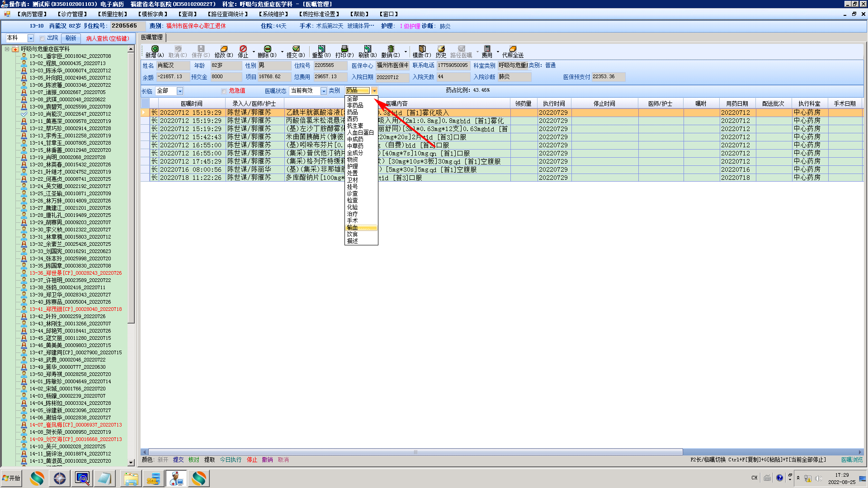
Task: Click the 撤销(Z) trash icon
Action: (391, 49)
